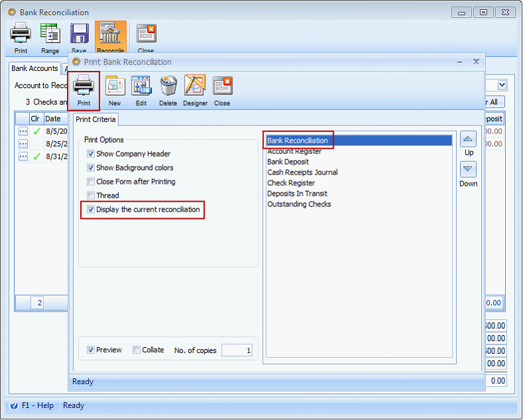Click the Save floppy disk icon
This screenshot has width=523, height=420.
click(79, 37)
